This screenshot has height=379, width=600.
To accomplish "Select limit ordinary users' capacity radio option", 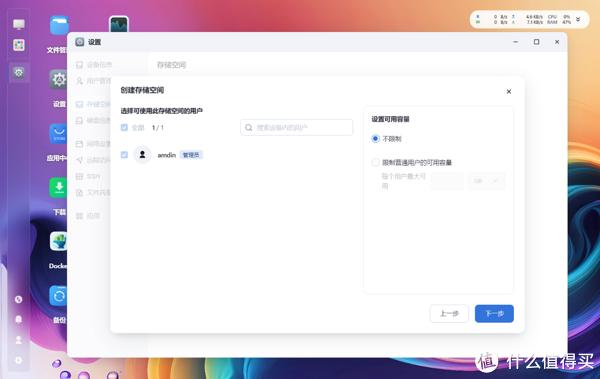I will [375, 162].
